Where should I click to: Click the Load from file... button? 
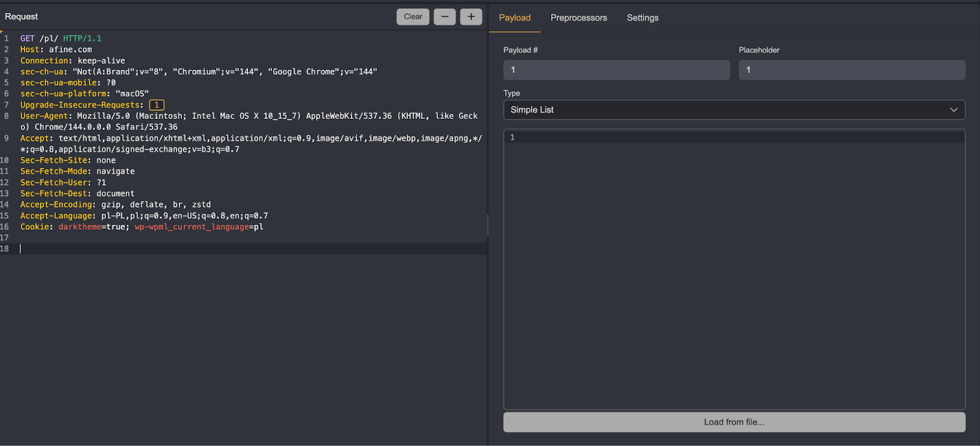734,422
